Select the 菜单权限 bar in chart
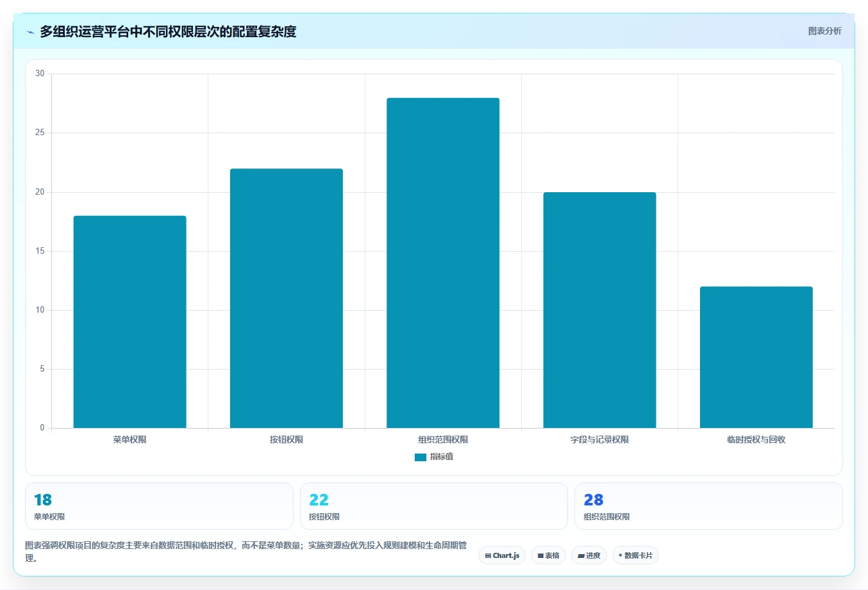This screenshot has height=590, width=868. pyautogui.click(x=130, y=322)
